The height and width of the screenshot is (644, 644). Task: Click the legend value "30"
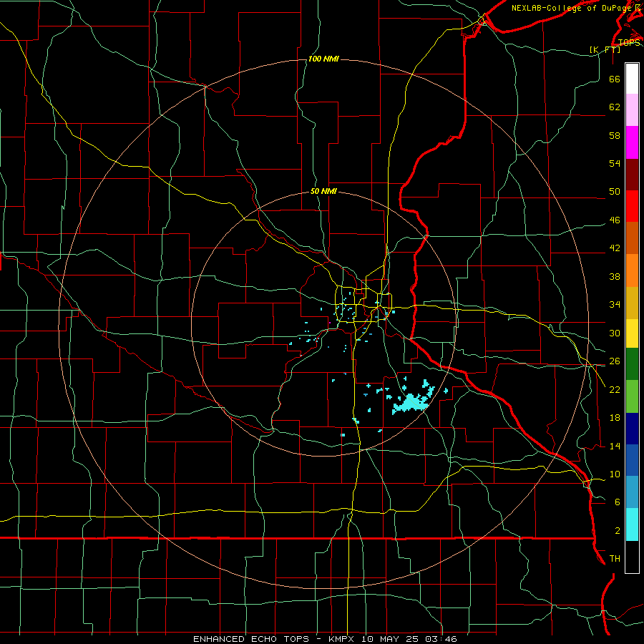[x=615, y=333]
